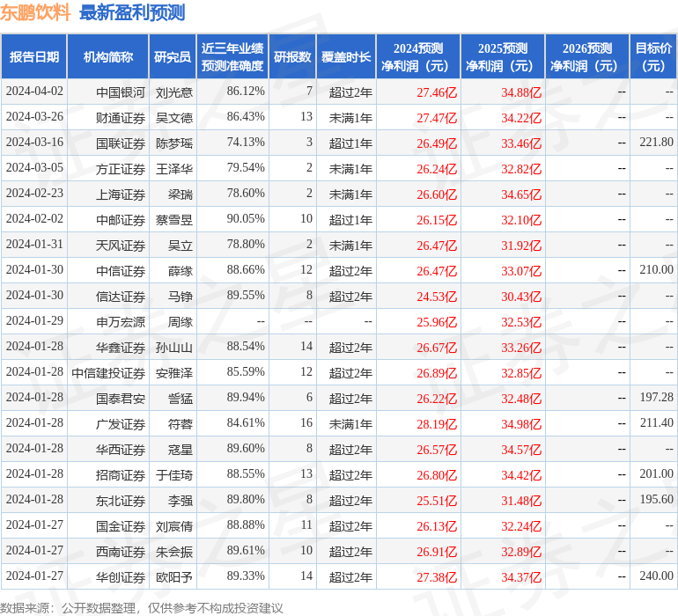This screenshot has height=616, width=678.
Task: Click the 2025 profit value 31.92亿
Action: [521, 246]
